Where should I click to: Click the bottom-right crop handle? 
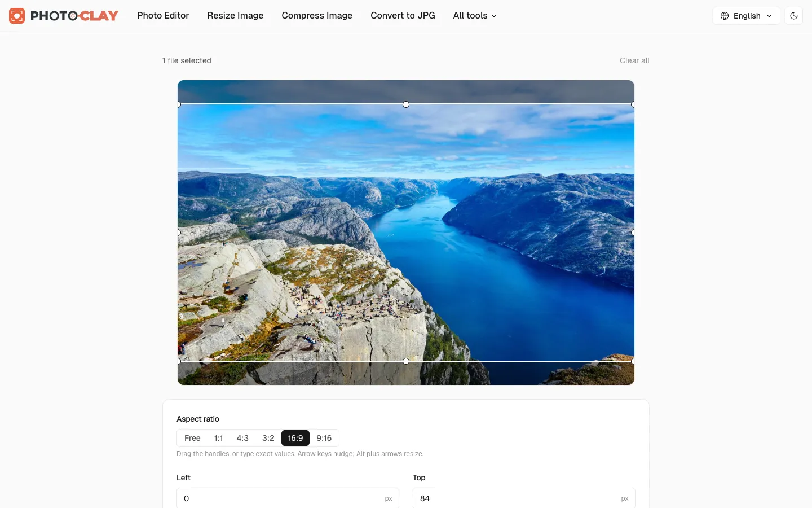tap(633, 361)
